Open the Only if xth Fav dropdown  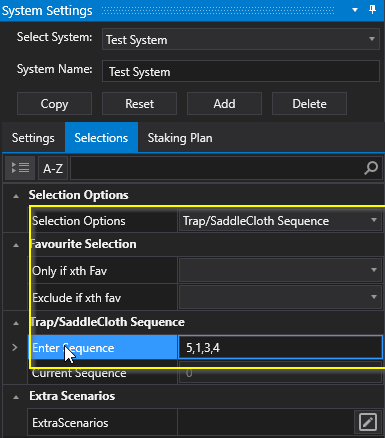[x=280, y=270]
